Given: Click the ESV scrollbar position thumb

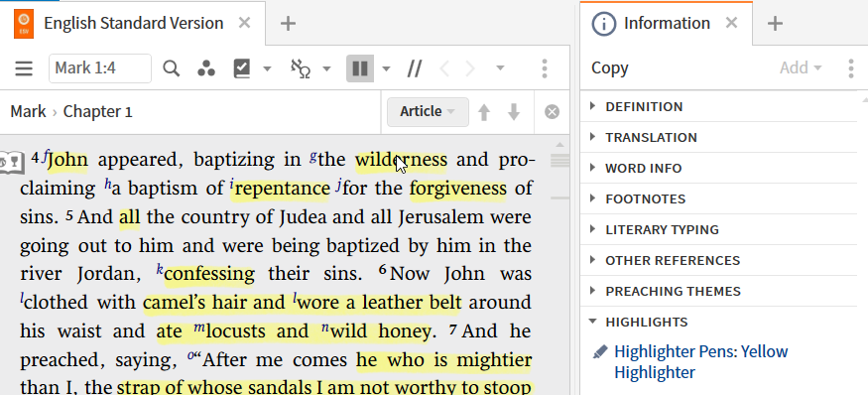Looking at the screenshot, I should 559,161.
